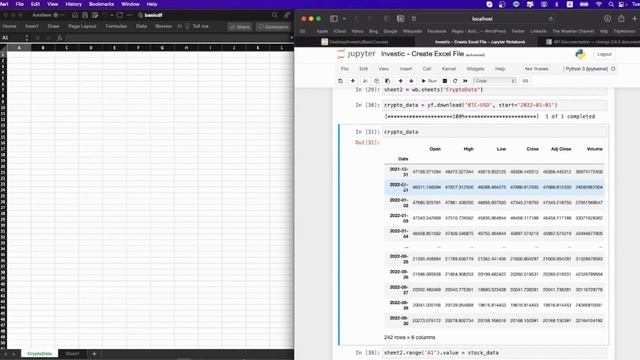The width and height of the screenshot is (640, 360).
Task: Open Excel quick access more options ellipsis
Action: (130, 15)
